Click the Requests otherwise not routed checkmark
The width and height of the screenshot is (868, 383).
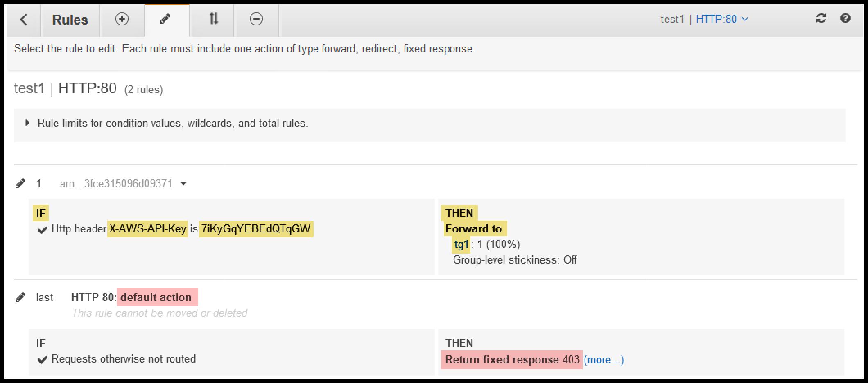click(x=42, y=360)
